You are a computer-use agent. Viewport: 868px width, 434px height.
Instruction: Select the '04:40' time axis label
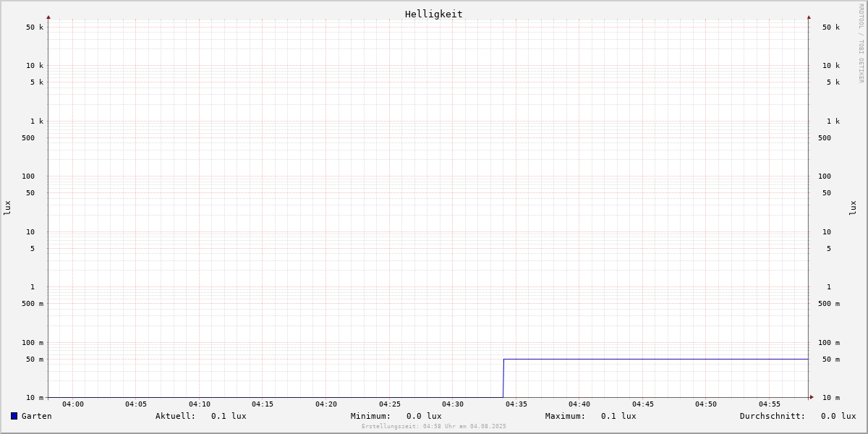(579, 404)
